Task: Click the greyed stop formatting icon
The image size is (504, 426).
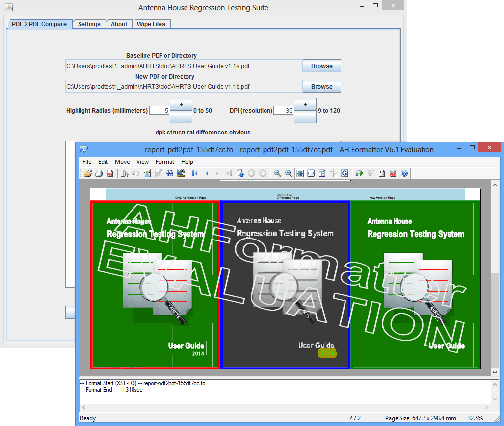Action: pos(371,173)
